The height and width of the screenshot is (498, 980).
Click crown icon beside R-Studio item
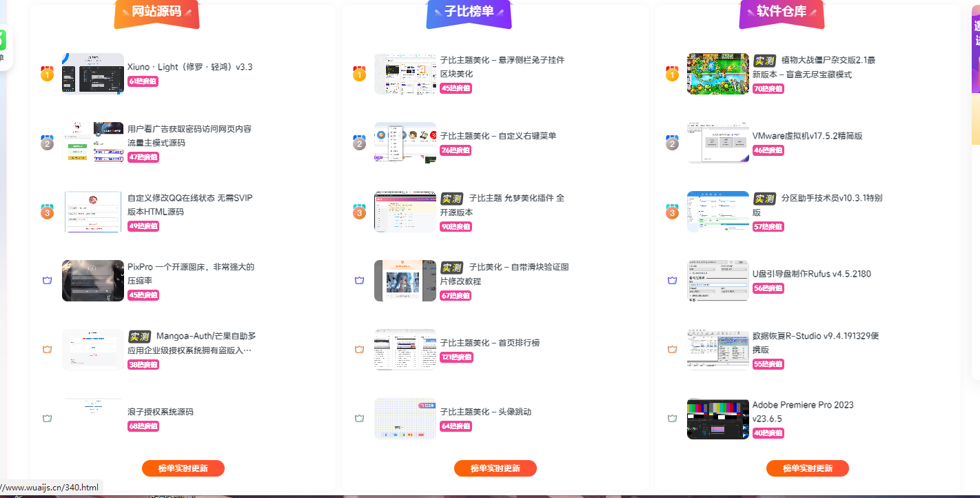coord(672,350)
